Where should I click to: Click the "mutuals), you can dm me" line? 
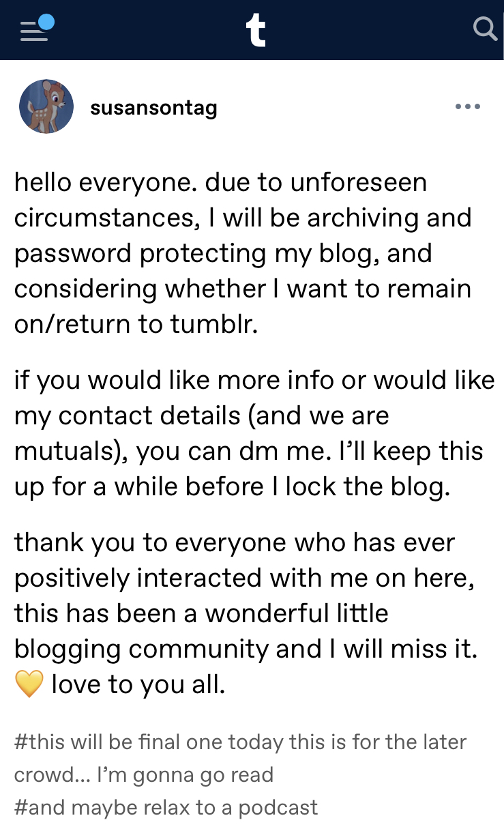click(x=248, y=451)
